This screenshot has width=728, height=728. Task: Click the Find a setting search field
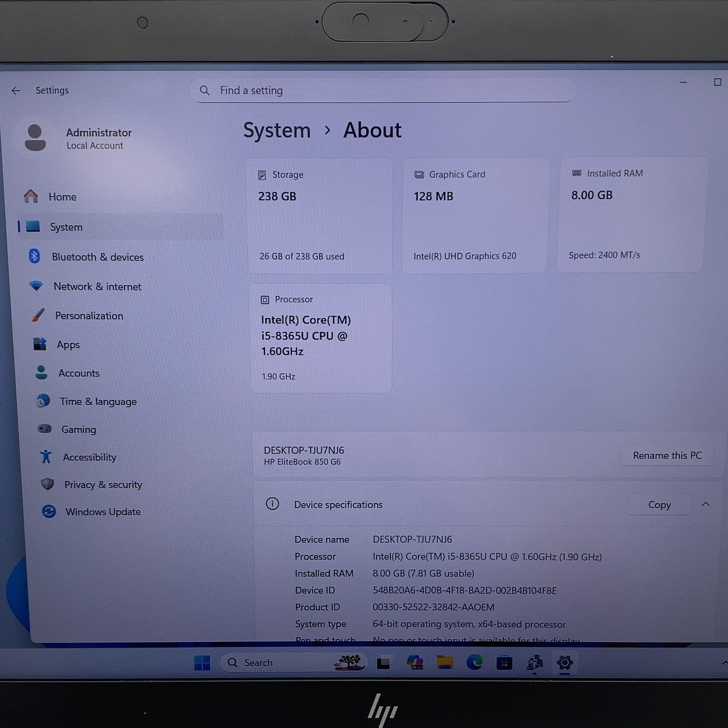point(385,91)
